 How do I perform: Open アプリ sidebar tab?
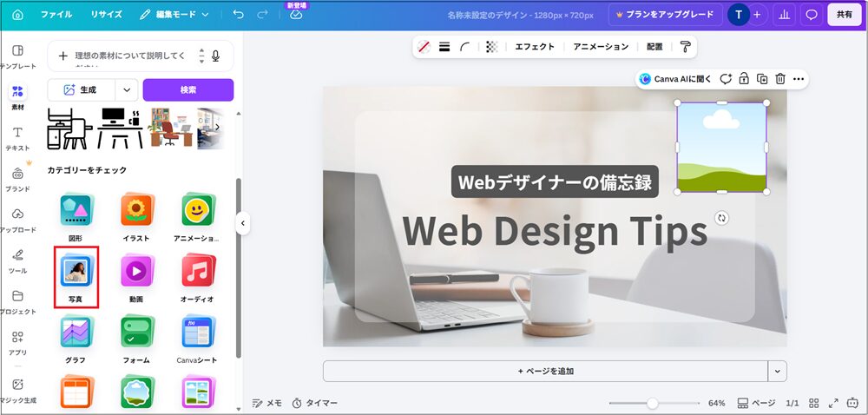[x=17, y=343]
